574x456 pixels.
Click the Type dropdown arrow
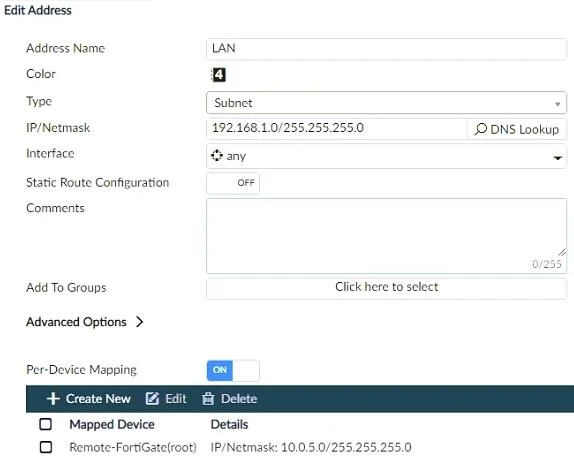click(x=557, y=104)
